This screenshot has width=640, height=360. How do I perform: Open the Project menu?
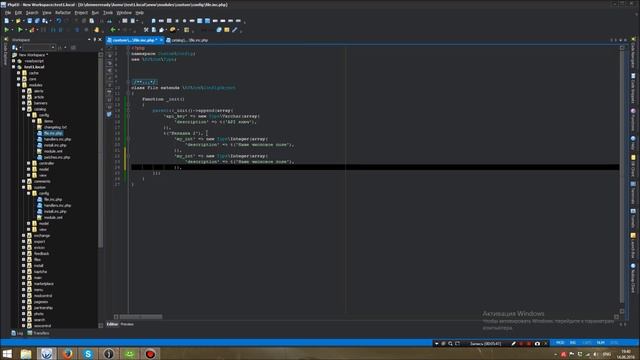click(81, 13)
